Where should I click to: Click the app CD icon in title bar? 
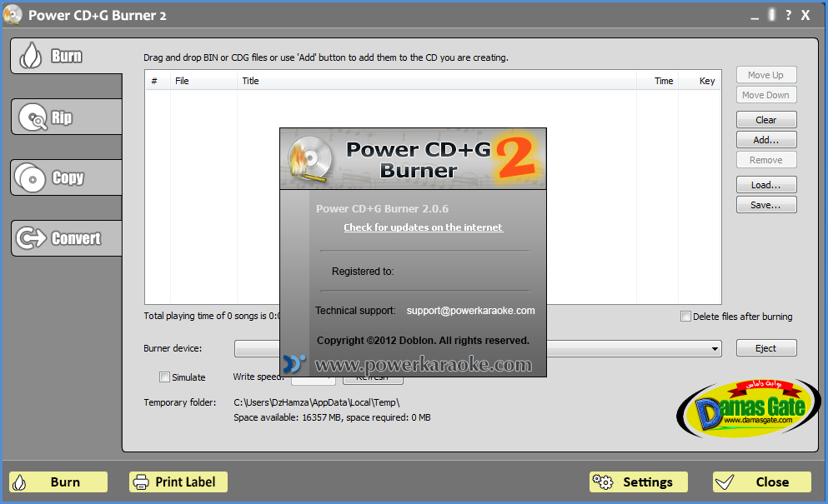pyautogui.click(x=13, y=14)
